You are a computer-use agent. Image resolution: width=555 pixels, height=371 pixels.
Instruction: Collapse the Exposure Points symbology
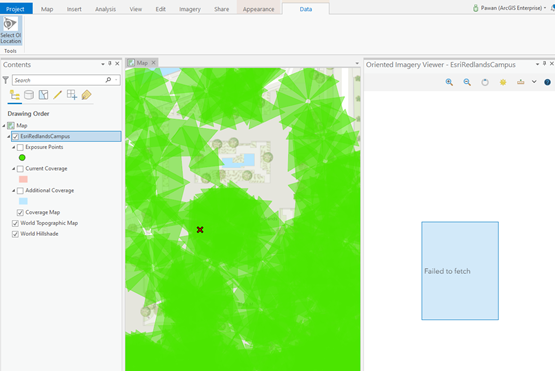(14, 147)
